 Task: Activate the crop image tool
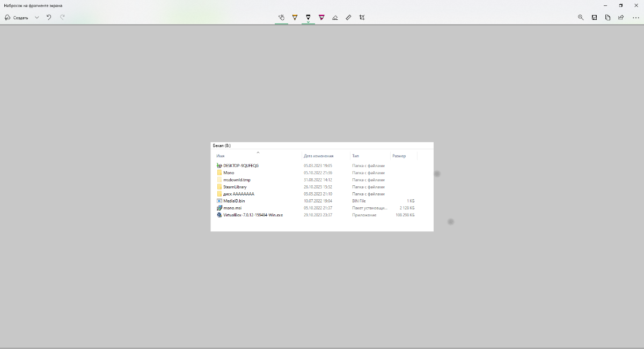pos(362,17)
